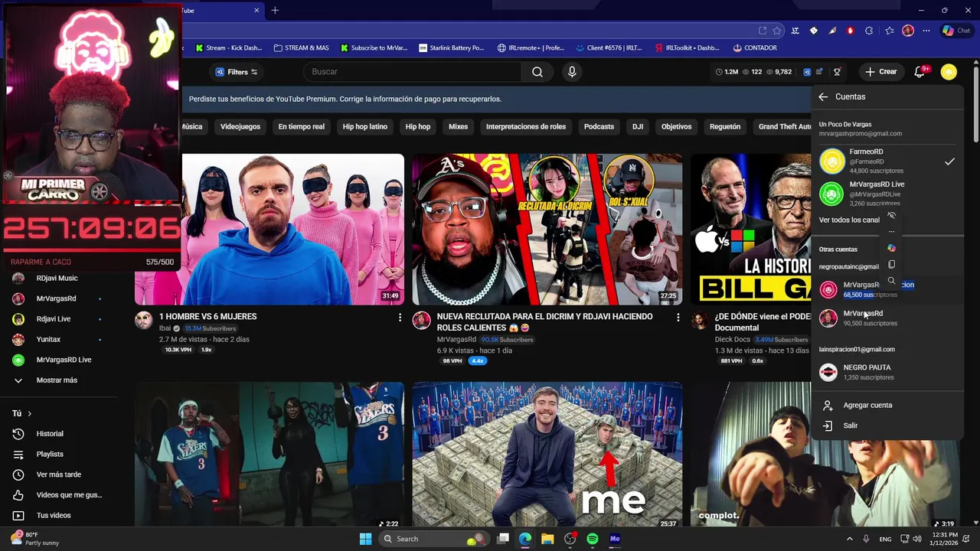
Task: Click the YouTube search magnifier button
Action: (537, 72)
